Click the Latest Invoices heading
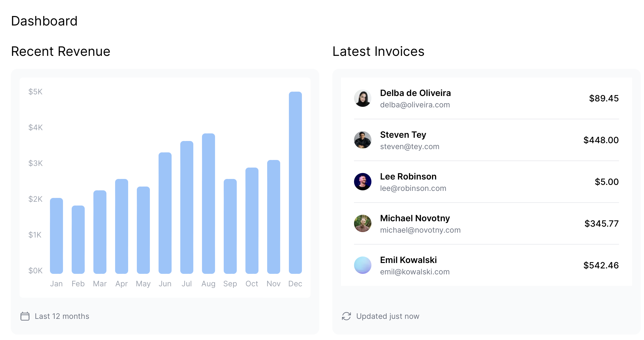This screenshot has width=644, height=340. 378,52
